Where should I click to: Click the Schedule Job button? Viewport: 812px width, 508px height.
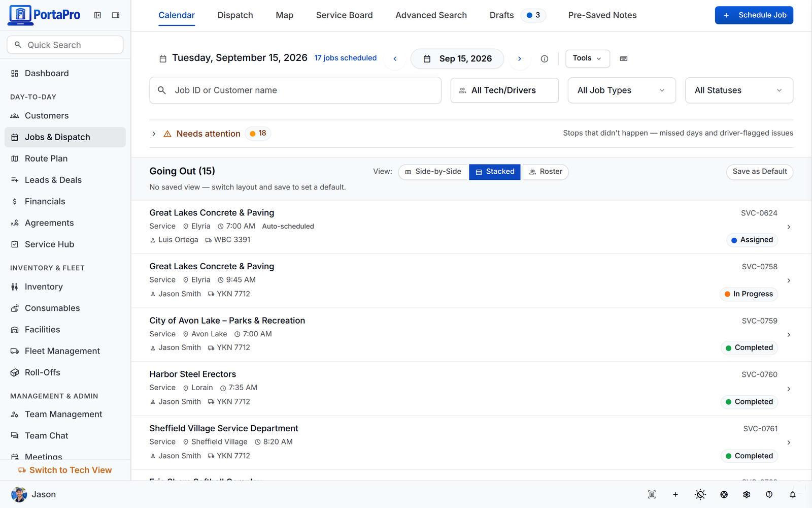(x=754, y=15)
